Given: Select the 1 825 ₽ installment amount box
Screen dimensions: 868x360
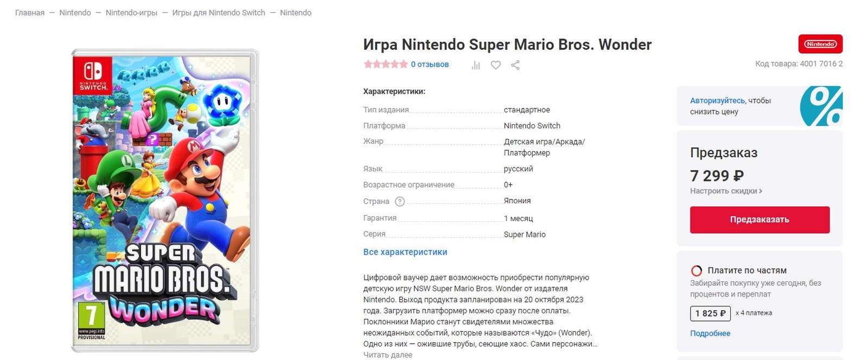Looking at the screenshot, I should click(710, 313).
